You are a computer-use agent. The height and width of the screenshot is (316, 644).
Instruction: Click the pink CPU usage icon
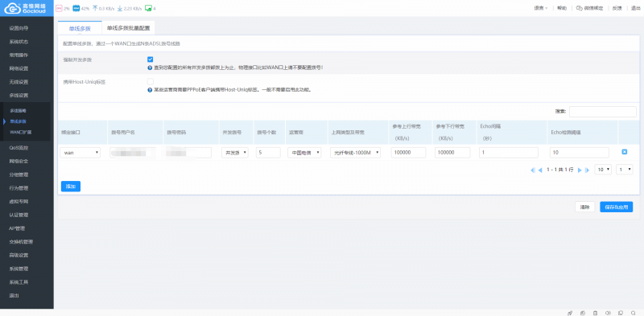(59, 8)
